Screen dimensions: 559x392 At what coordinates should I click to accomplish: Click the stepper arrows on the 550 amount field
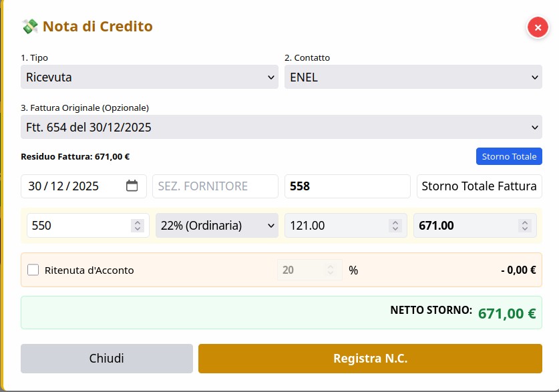(x=138, y=226)
